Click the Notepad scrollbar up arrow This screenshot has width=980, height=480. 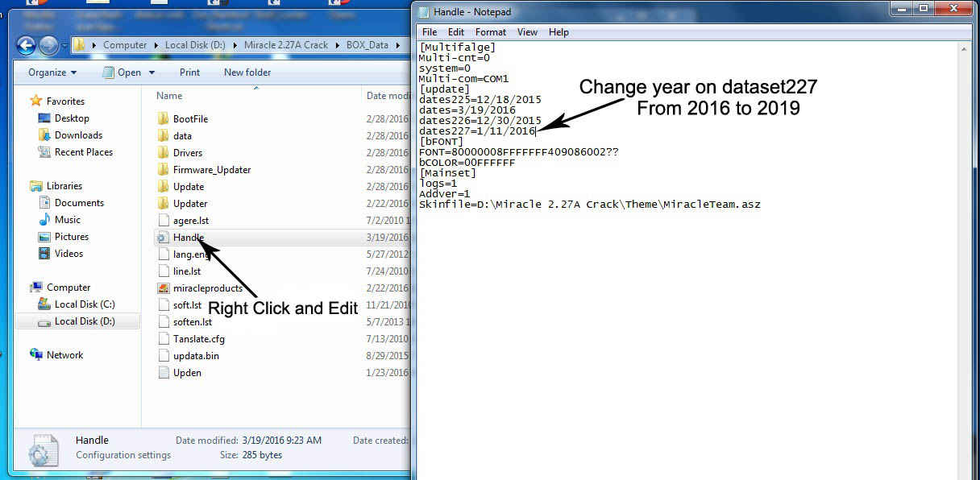point(964,48)
